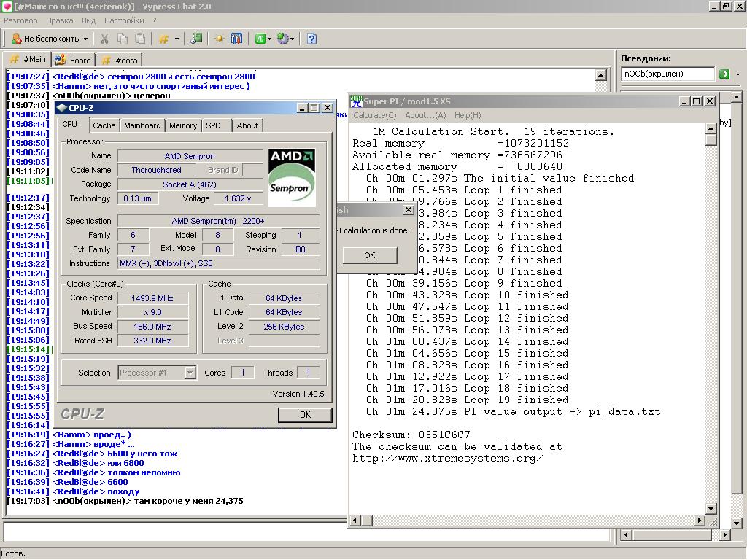Click the OK button in CPU-Z window
Image resolution: width=747 pixels, height=560 pixels.
coord(305,415)
